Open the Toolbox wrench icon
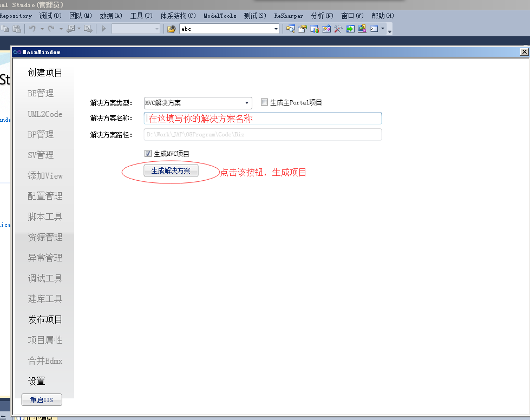 coord(338,29)
